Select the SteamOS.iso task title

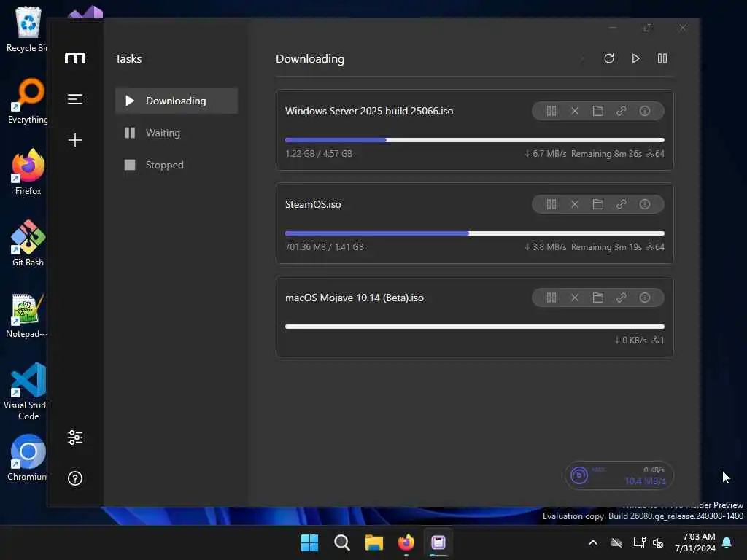coord(313,204)
